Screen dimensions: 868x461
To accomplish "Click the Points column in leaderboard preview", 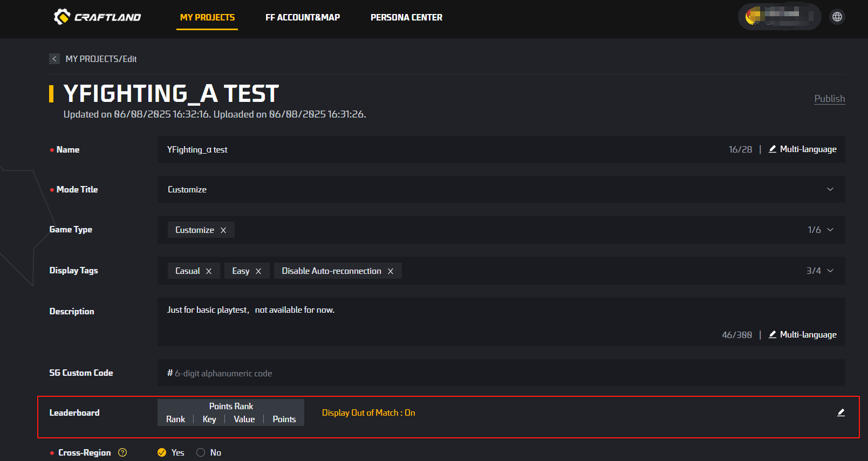I will (x=284, y=419).
